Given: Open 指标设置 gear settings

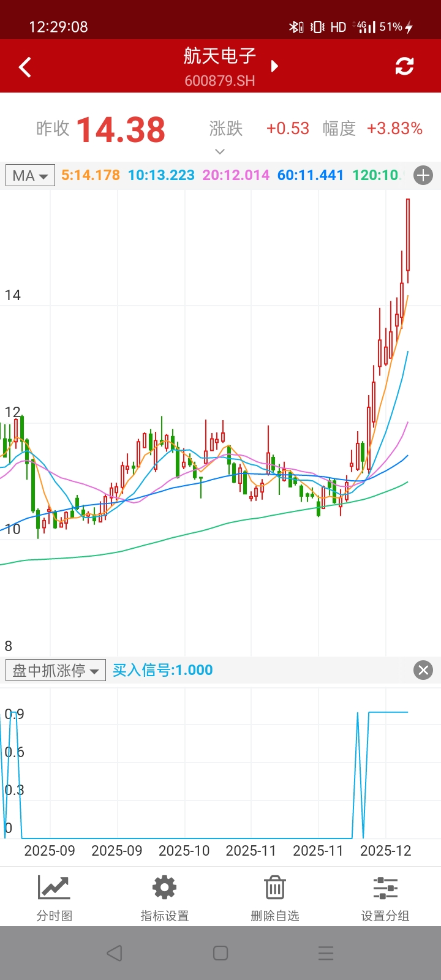Looking at the screenshot, I should point(165,897).
